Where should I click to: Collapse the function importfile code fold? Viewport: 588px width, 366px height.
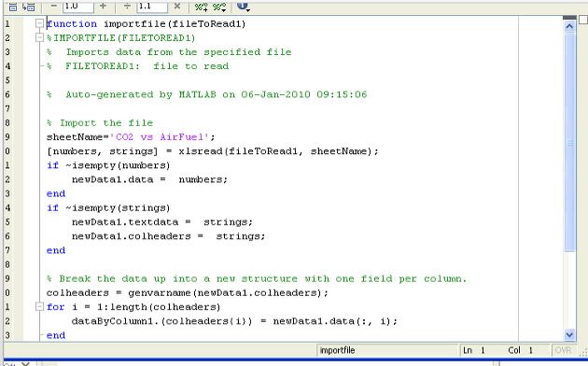click(x=39, y=23)
